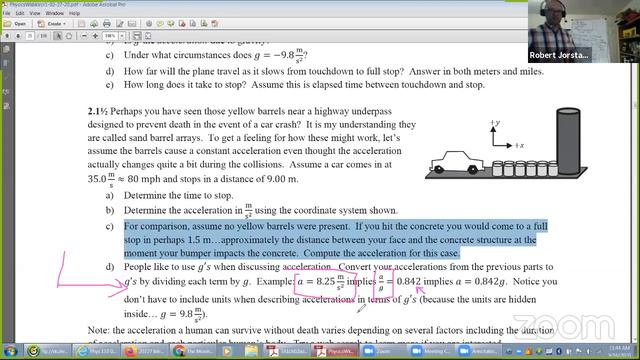Open the View menu
The image size is (640, 360).
[35, 13]
